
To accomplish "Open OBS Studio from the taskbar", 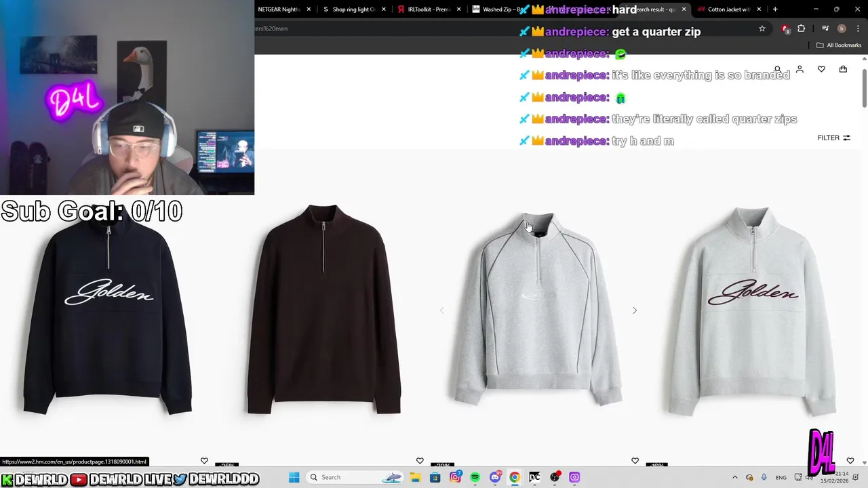I will tap(555, 477).
